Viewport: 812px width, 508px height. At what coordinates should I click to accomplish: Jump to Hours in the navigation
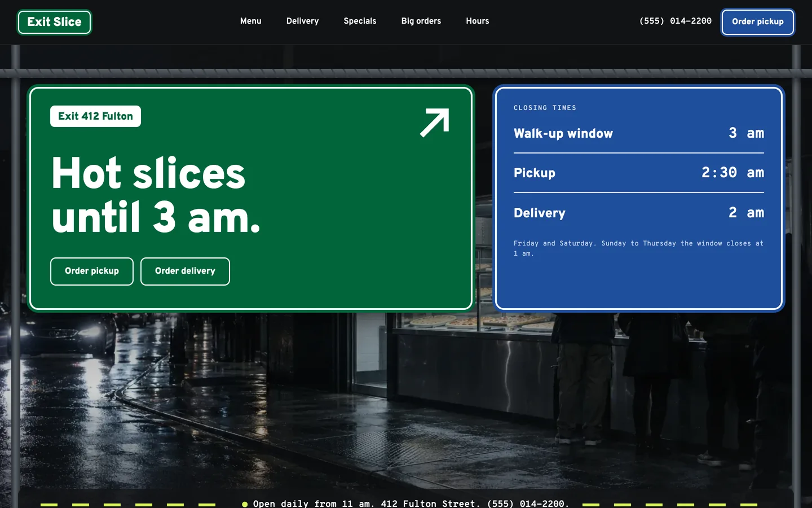pyautogui.click(x=477, y=21)
